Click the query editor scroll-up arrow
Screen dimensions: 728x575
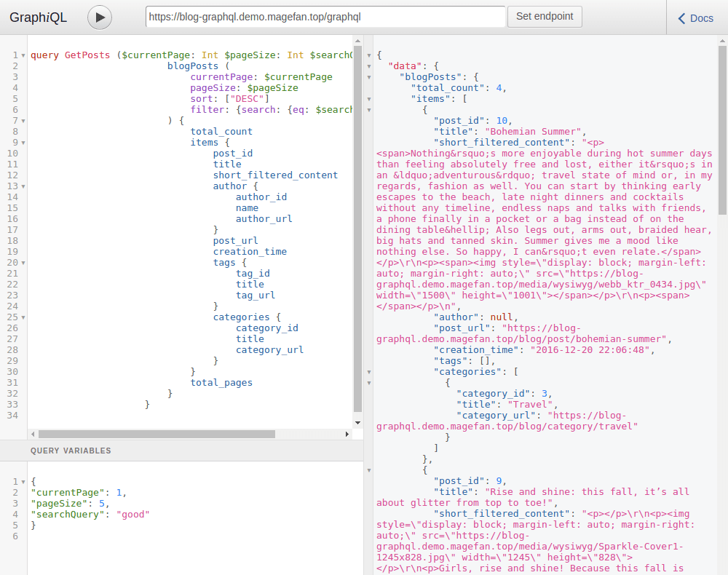pos(357,41)
